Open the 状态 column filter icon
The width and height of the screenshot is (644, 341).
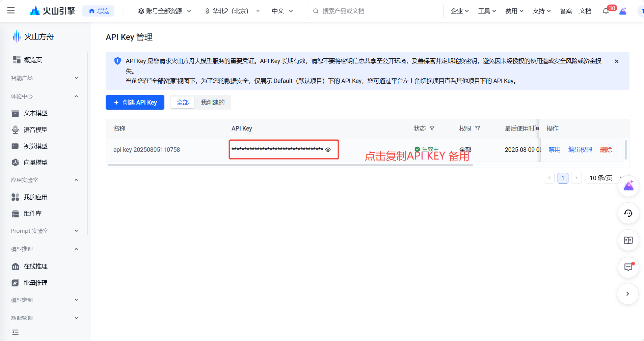click(432, 129)
